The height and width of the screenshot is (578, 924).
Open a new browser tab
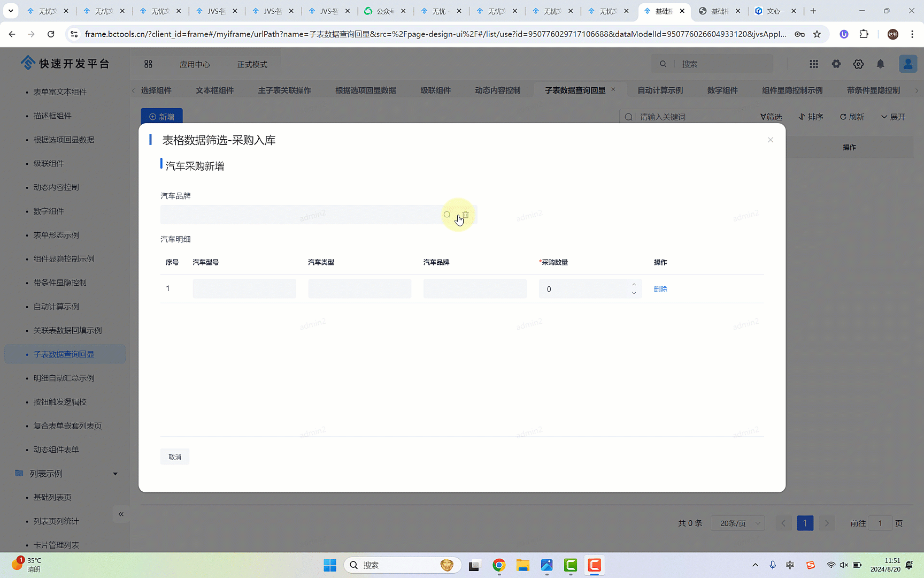tap(813, 11)
